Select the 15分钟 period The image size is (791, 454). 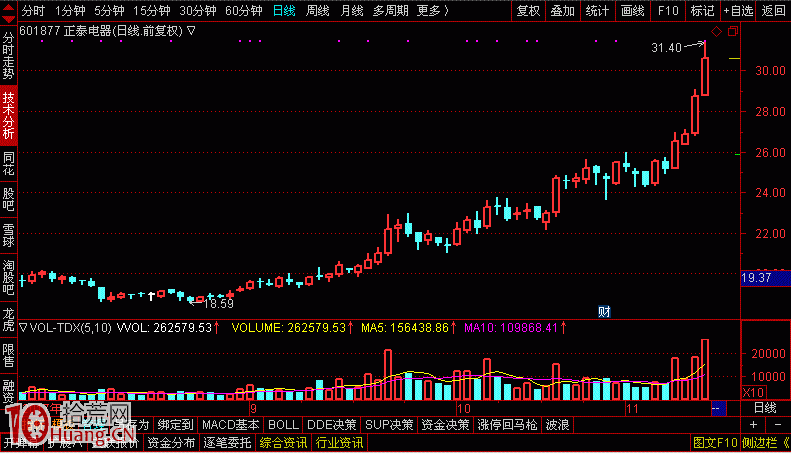pyautogui.click(x=151, y=11)
